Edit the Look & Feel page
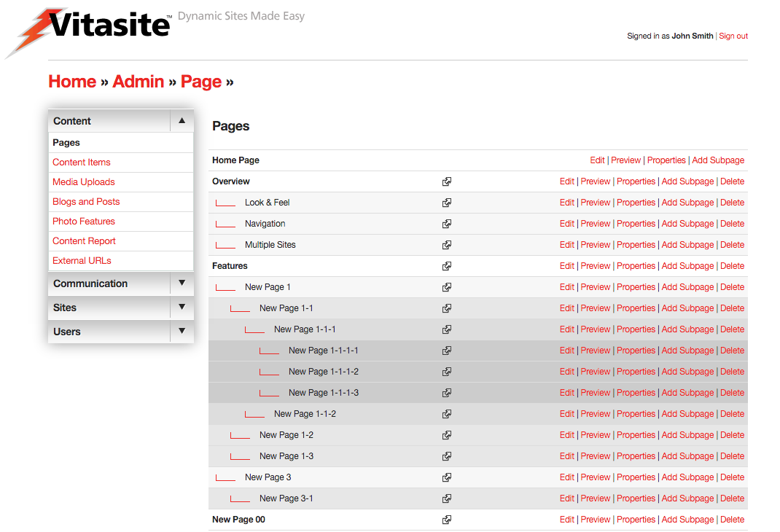780x532 pixels. (x=566, y=203)
